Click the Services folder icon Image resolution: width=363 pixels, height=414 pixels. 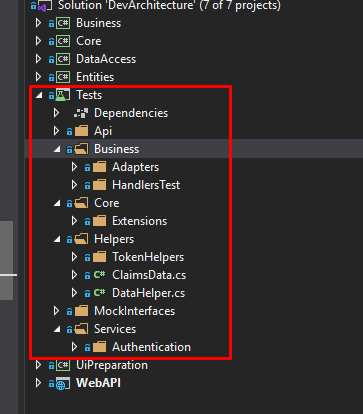(x=81, y=329)
